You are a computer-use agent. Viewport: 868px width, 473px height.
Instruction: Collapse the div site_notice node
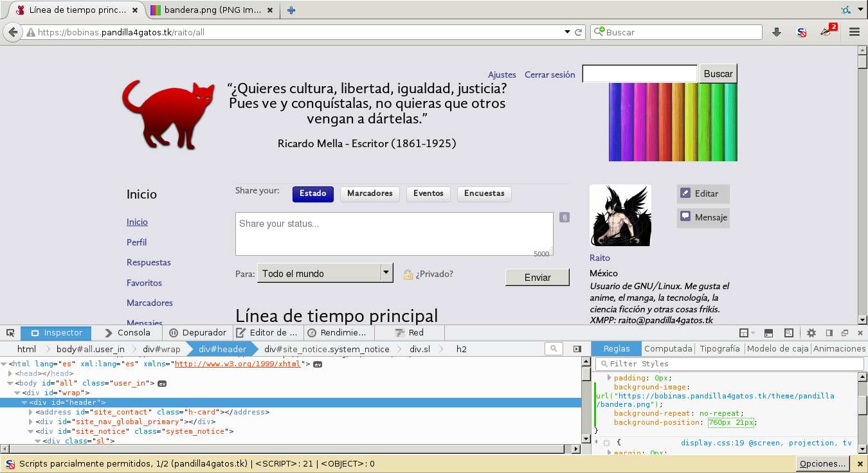32,431
